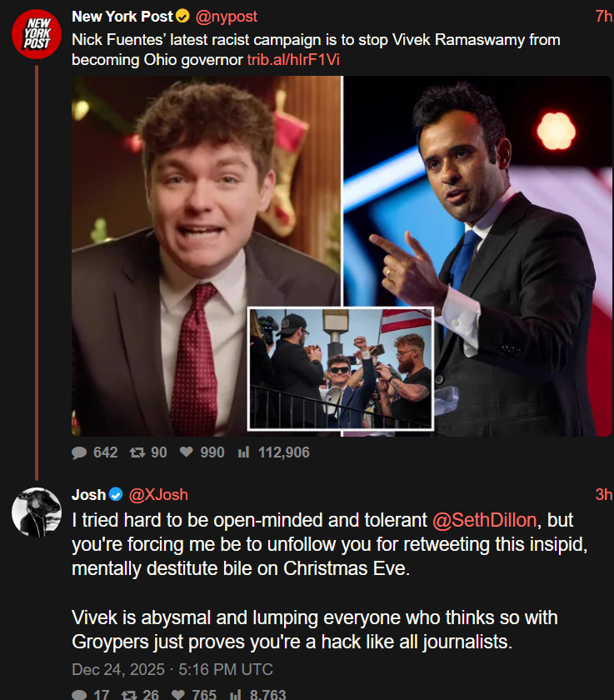Image resolution: width=614 pixels, height=700 pixels.
Task: Click the heart icon with 765 likes
Action: click(x=178, y=695)
